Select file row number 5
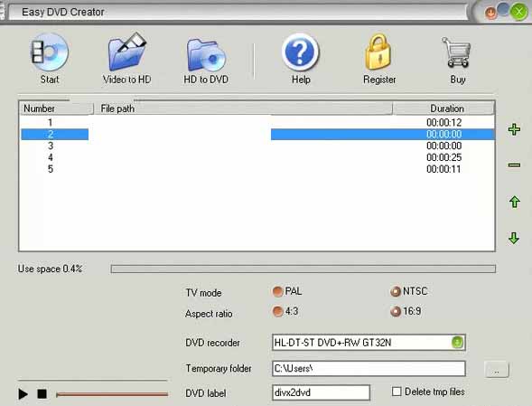The image size is (532, 406). (257, 169)
